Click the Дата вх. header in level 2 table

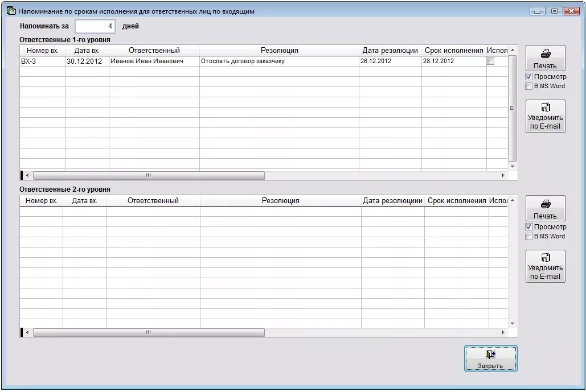click(84, 200)
